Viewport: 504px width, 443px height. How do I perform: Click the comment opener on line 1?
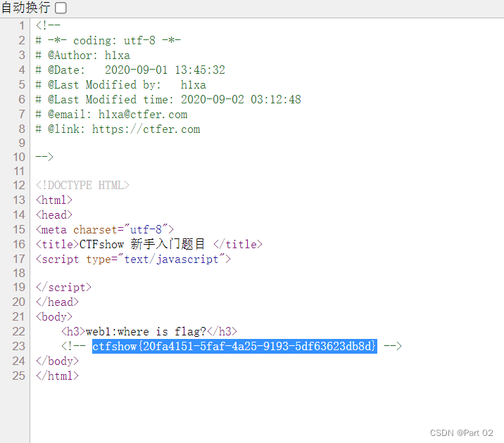tap(48, 25)
